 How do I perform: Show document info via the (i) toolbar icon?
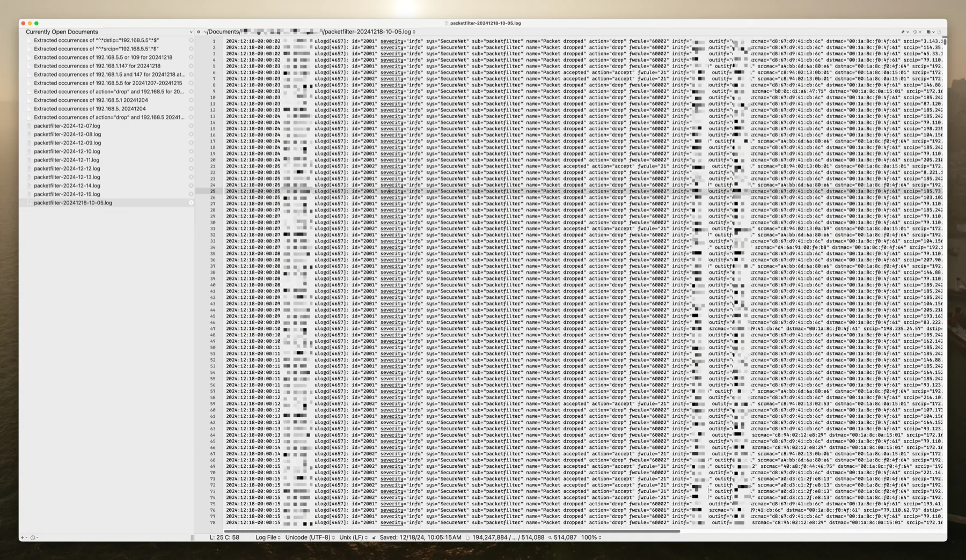tap(915, 32)
